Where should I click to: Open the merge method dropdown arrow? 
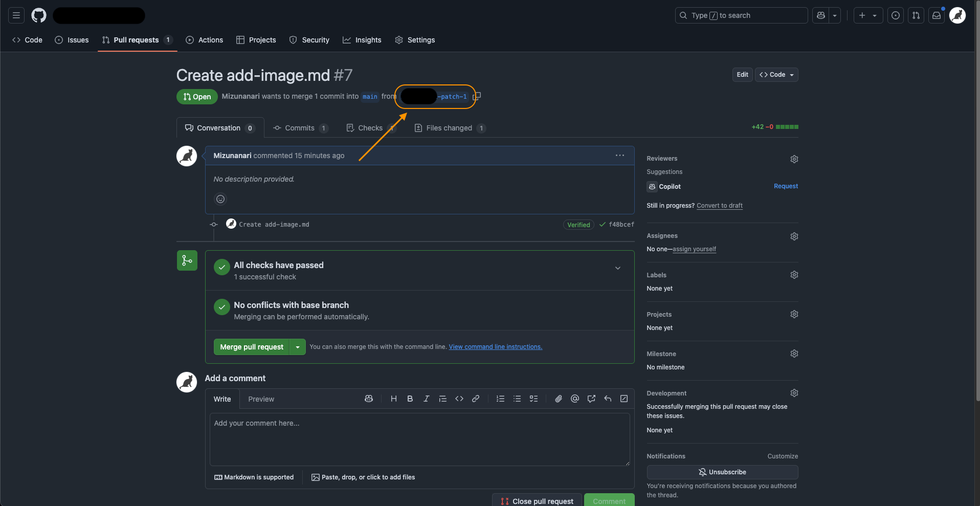pyautogui.click(x=298, y=347)
